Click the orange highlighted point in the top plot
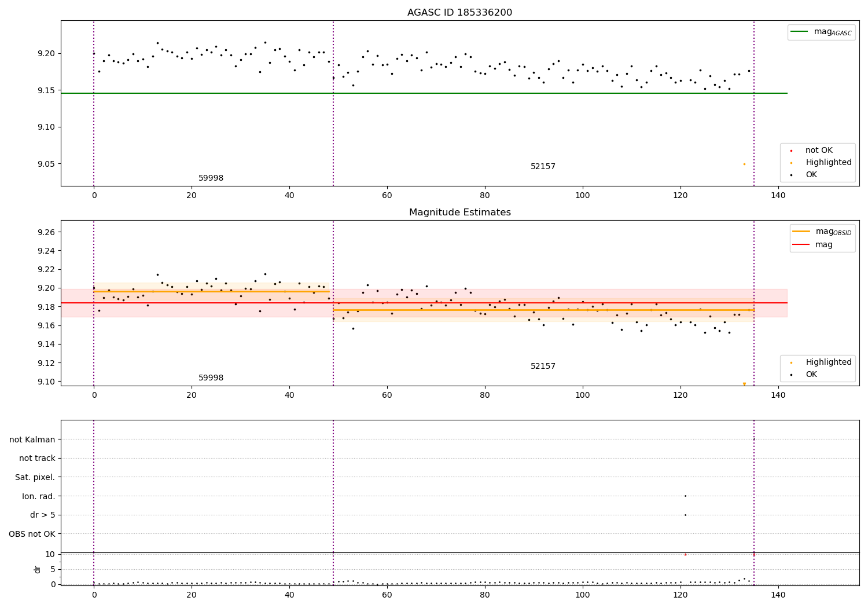Image resolution: width=868 pixels, height=608 pixels. 744,164
